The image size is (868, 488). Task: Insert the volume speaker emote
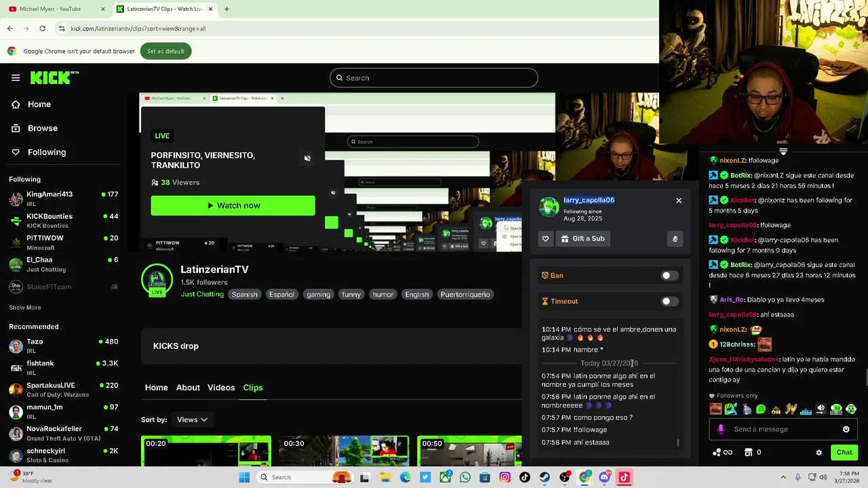821,409
